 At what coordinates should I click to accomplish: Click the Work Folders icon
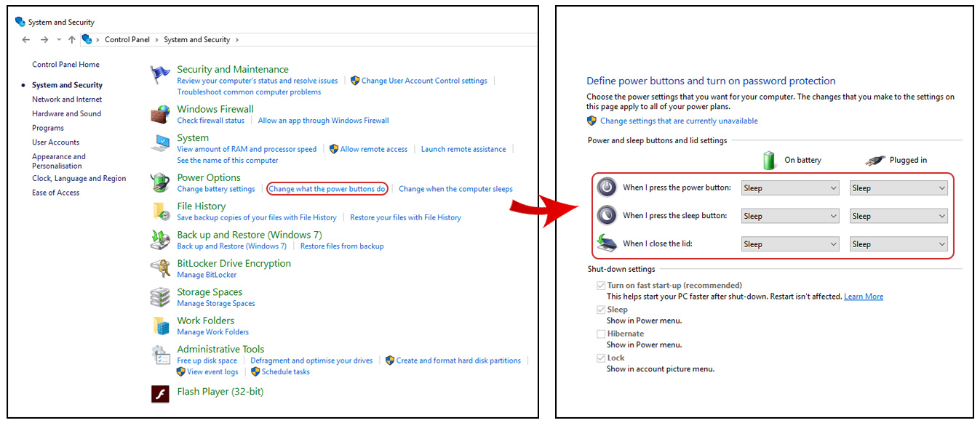pos(160,326)
